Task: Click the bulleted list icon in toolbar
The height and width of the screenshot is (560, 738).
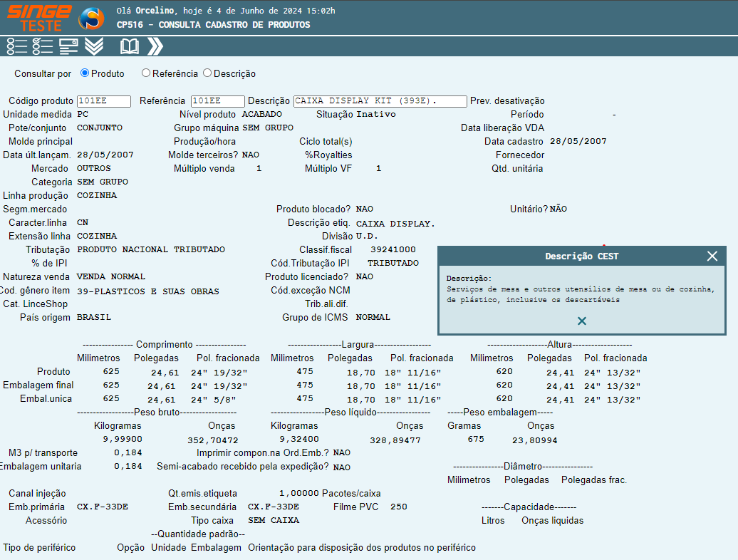Action: click(16, 46)
